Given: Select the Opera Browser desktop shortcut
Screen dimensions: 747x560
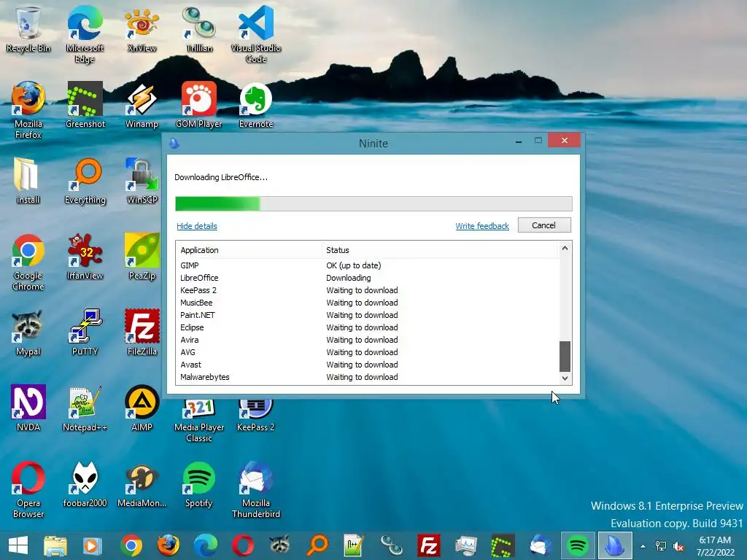Looking at the screenshot, I should coord(28,490).
